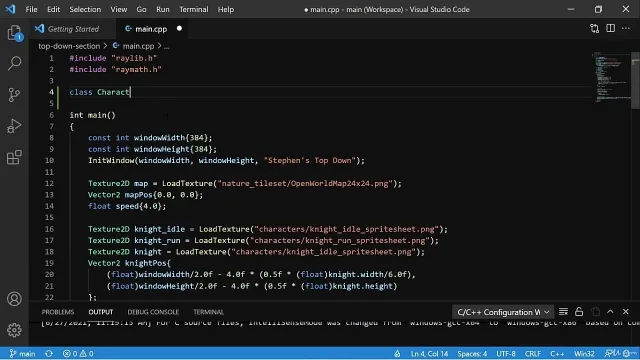
Task: Open log output file icon
Action: point(595,312)
